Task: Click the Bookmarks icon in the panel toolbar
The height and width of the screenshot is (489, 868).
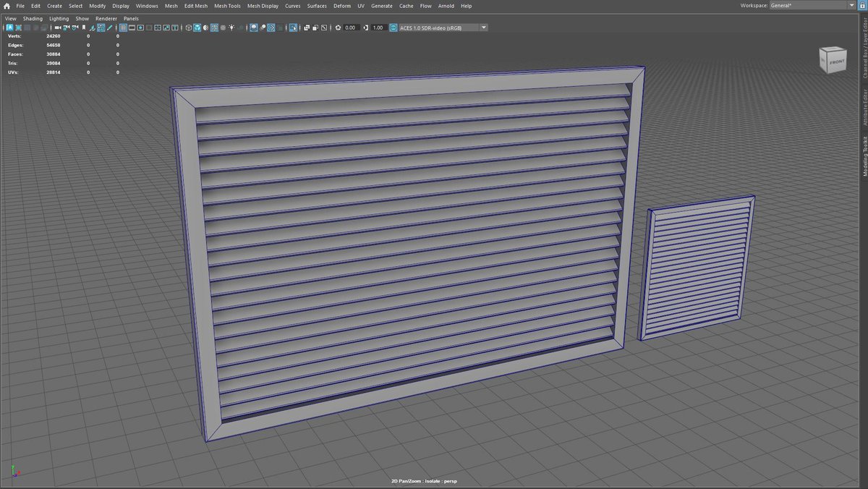Action: [83, 27]
